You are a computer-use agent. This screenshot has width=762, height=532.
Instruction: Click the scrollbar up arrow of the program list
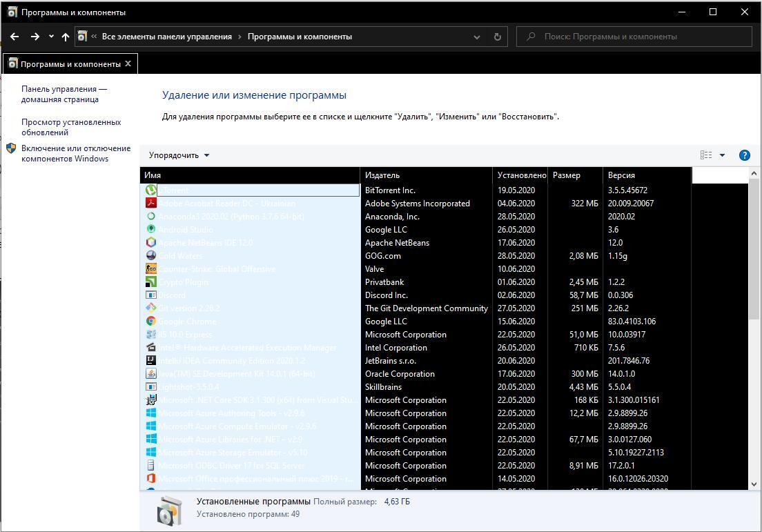[754, 173]
